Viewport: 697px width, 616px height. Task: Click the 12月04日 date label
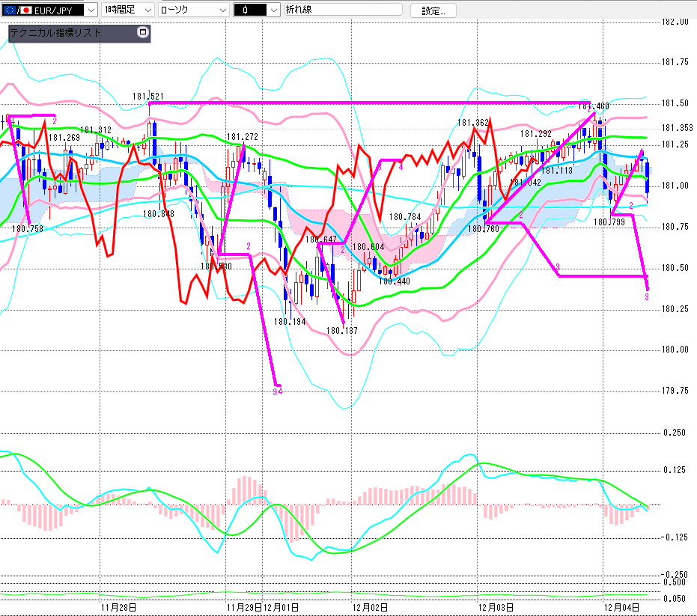[x=622, y=606]
